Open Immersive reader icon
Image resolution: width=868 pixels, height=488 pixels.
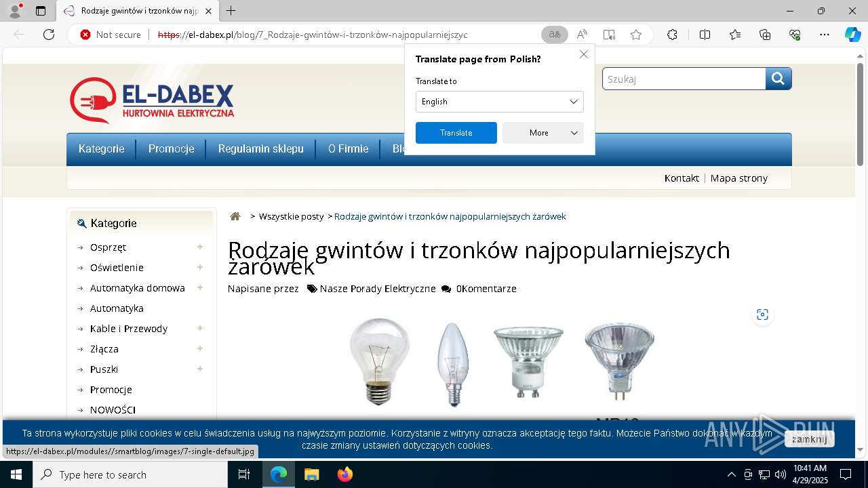pos(609,35)
